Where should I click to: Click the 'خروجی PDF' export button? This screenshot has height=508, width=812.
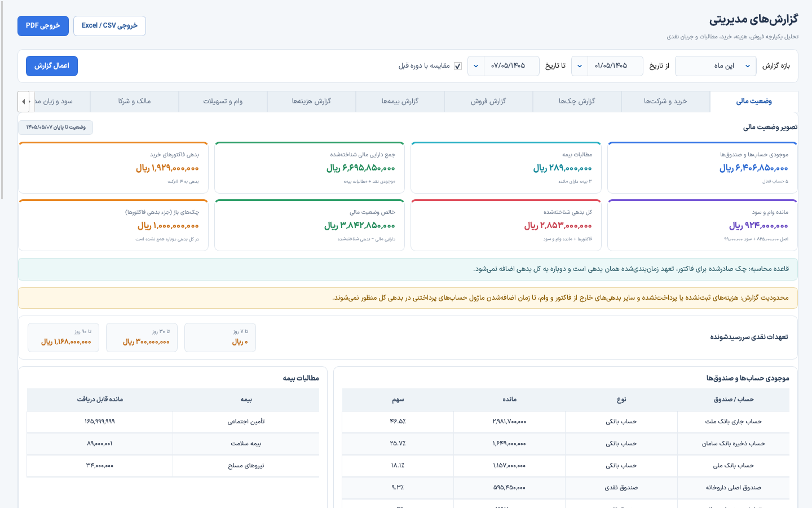click(43, 26)
